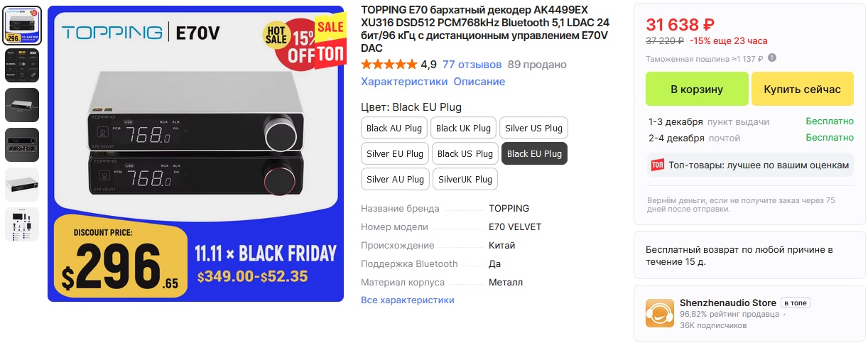Open second thumbnail showing the features grid

tap(22, 65)
